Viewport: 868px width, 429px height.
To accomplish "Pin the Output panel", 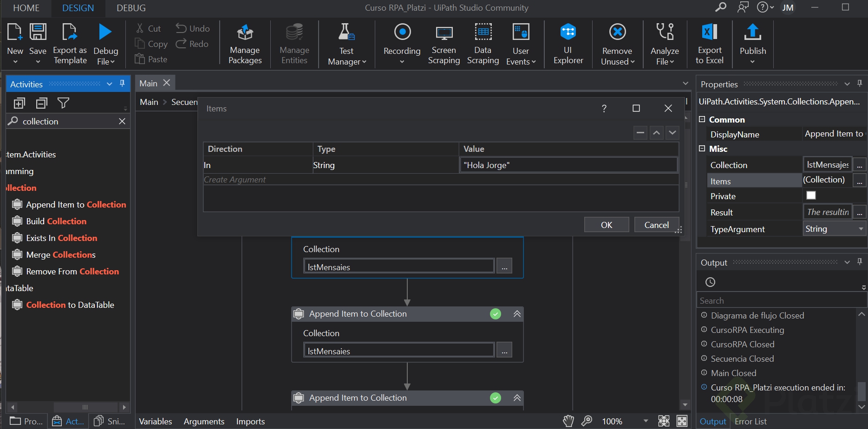I will coord(860,262).
